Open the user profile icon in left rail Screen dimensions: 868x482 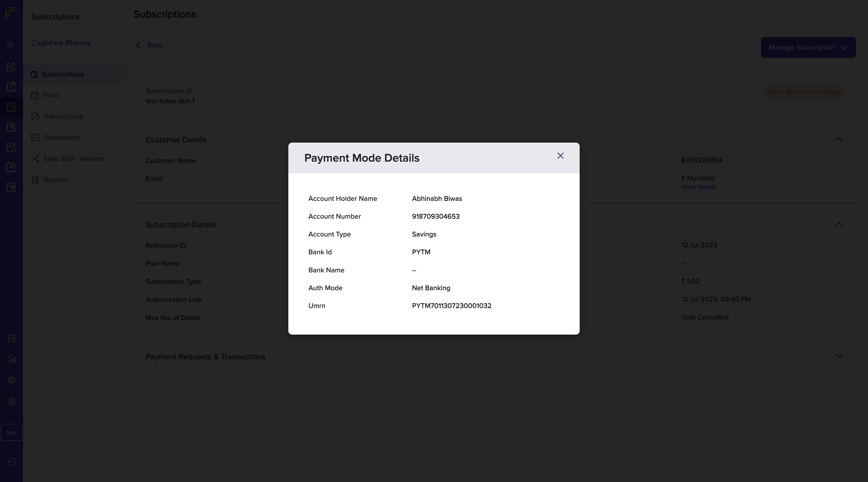point(12,401)
